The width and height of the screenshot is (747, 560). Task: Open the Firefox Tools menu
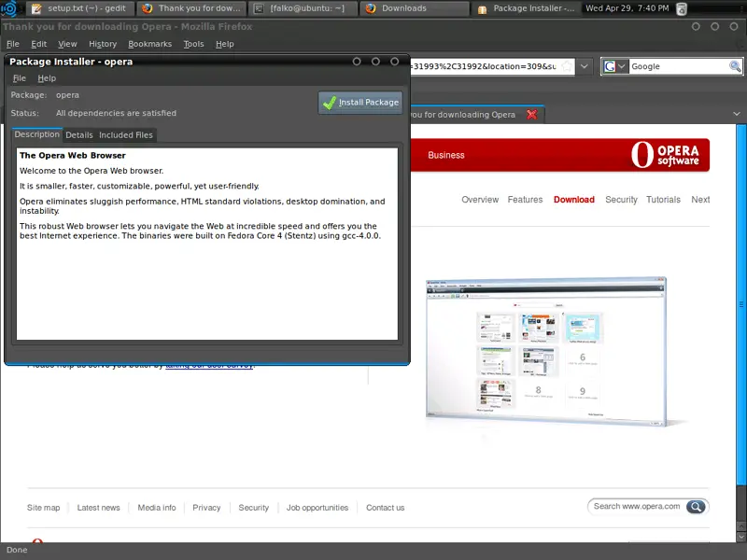coord(193,44)
